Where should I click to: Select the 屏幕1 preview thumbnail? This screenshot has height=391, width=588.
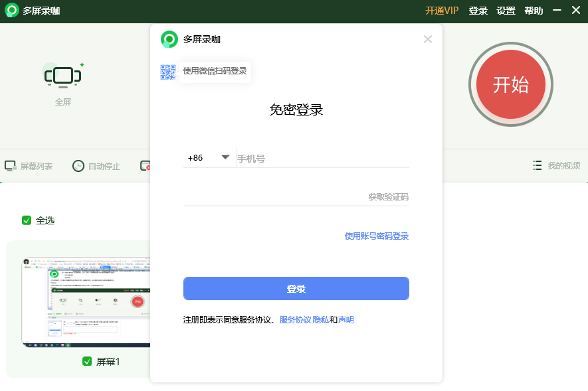(86, 302)
